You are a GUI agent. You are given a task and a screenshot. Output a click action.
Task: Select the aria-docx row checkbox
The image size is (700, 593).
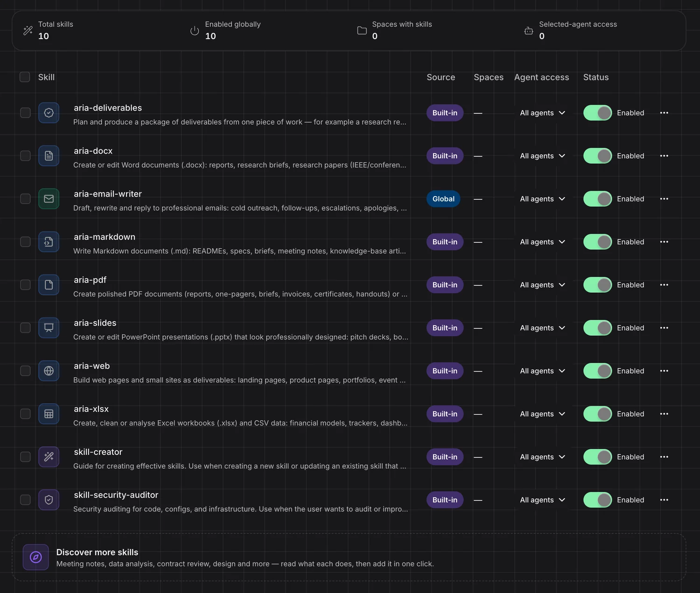(x=25, y=156)
